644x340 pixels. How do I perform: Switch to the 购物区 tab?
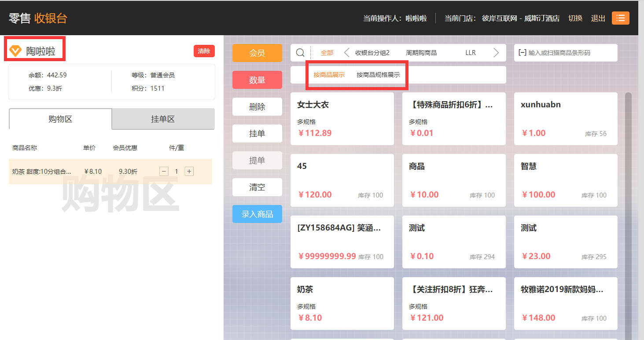click(x=60, y=119)
